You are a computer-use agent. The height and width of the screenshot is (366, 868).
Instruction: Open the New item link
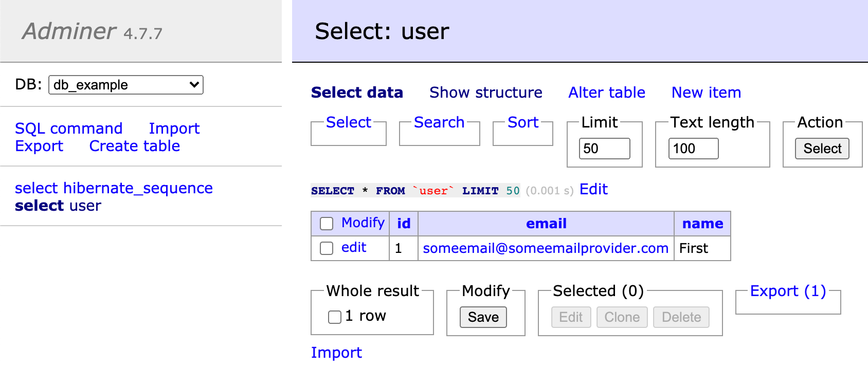pyautogui.click(x=706, y=93)
